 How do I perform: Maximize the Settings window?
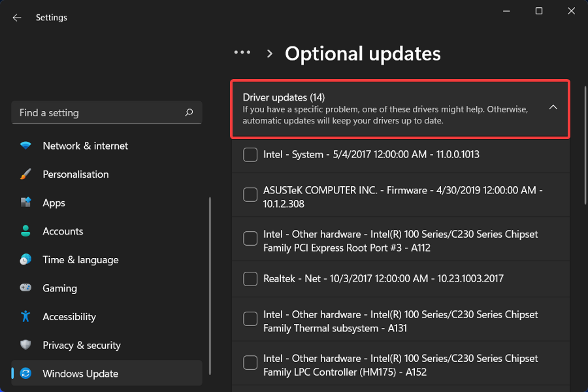pos(539,11)
